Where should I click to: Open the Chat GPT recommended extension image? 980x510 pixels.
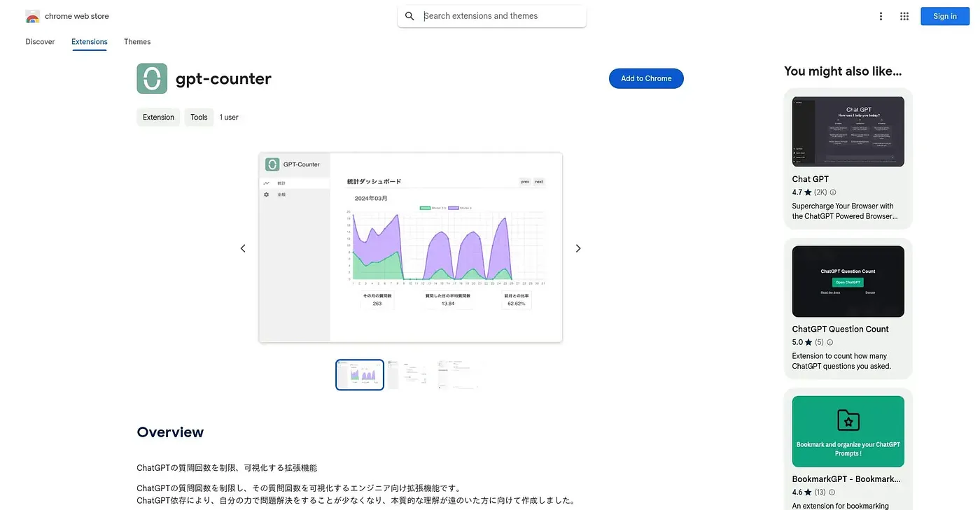coord(848,132)
